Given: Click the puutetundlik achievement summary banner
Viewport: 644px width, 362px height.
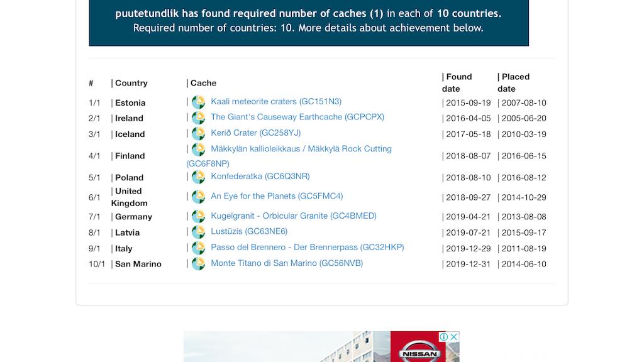Looking at the screenshot, I should (x=308, y=23).
